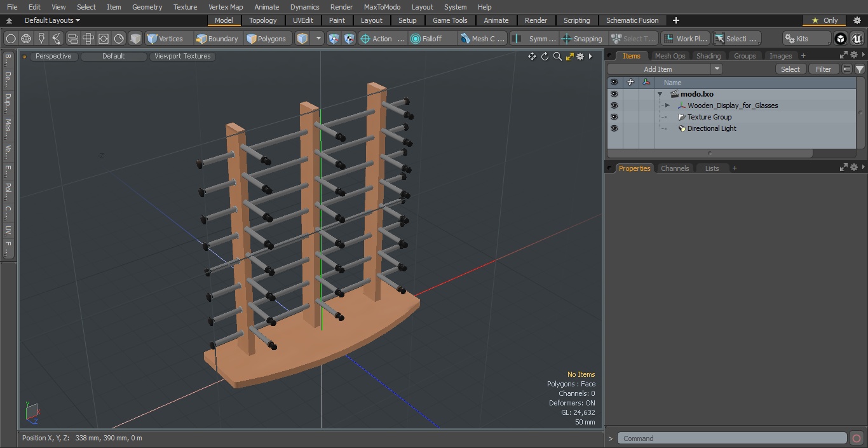868x448 pixels.
Task: Click the pen tool icon in toolbar
Action: (x=41, y=39)
